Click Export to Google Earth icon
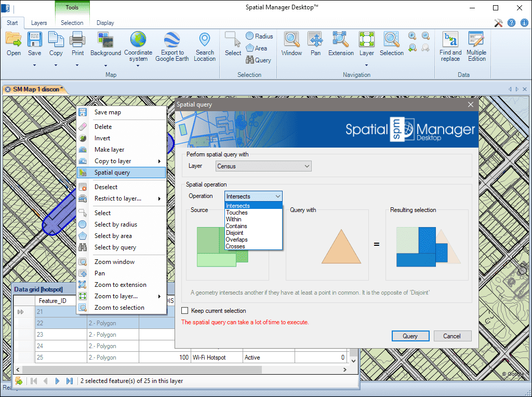 pos(172,39)
